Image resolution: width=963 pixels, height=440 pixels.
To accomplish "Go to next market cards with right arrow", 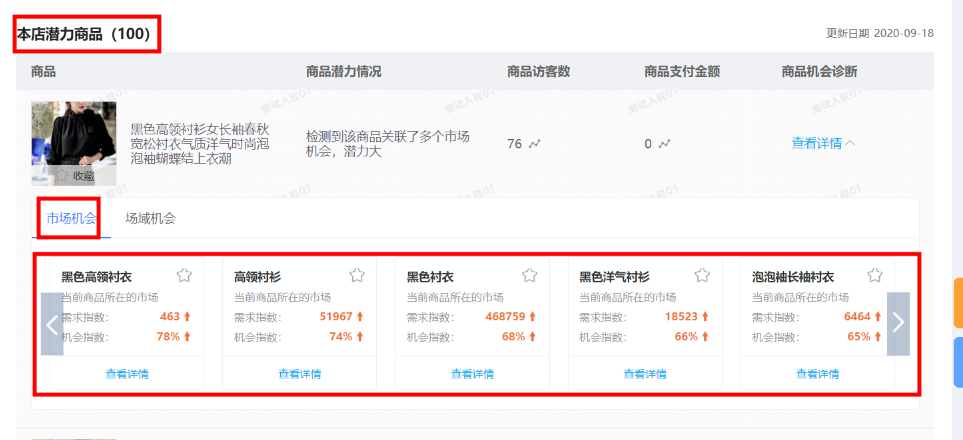I will pyautogui.click(x=898, y=323).
